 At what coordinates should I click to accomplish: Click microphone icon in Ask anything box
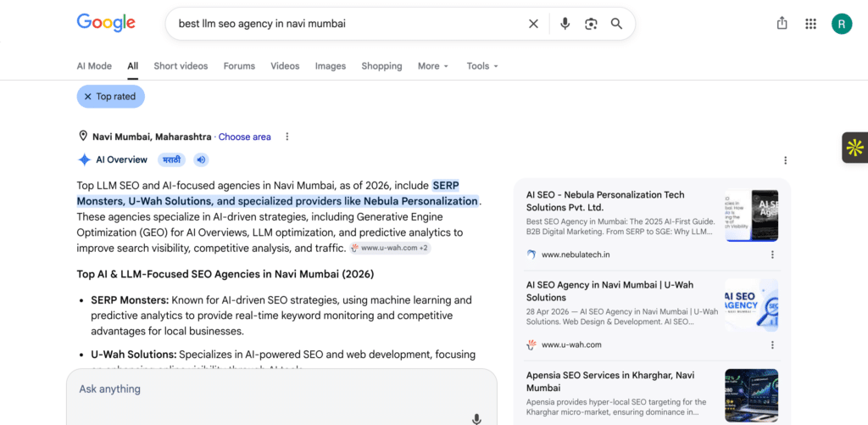[x=476, y=419]
